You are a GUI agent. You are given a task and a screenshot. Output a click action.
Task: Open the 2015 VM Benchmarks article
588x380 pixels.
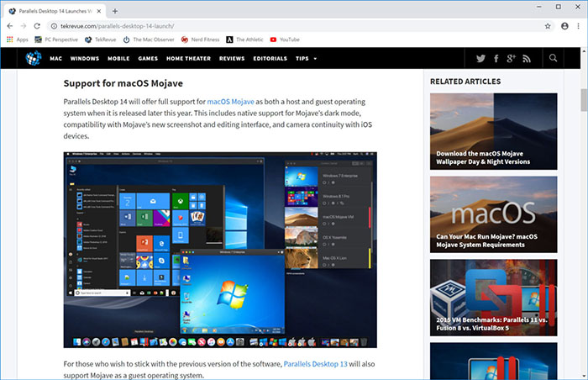tap(494, 298)
